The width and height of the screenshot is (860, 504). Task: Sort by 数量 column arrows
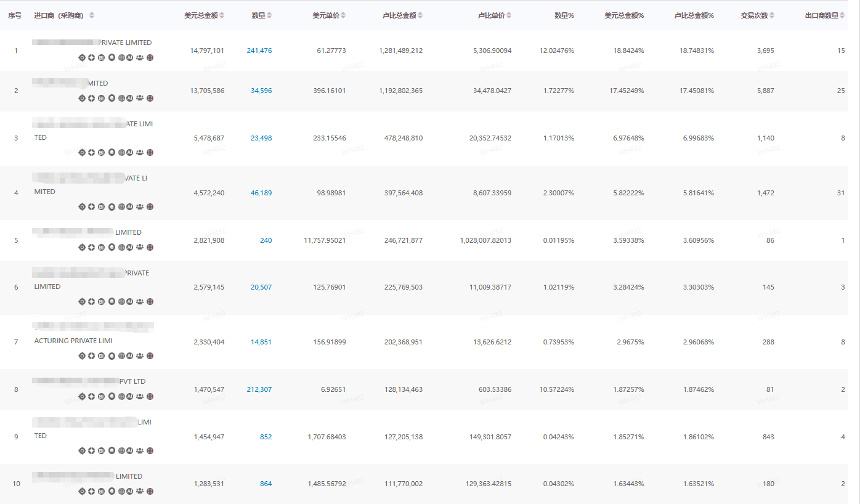pos(269,15)
